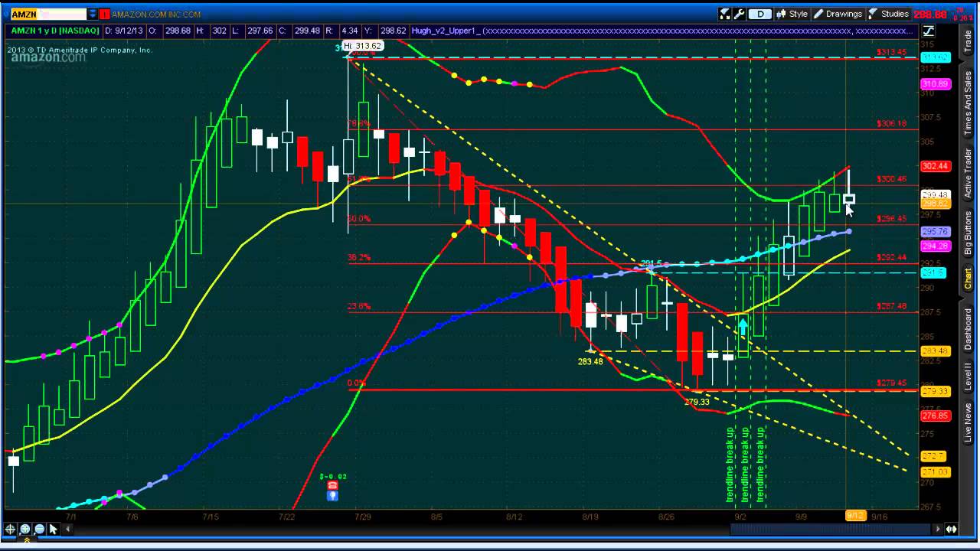Image resolution: width=980 pixels, height=551 pixels.
Task: Click the AMZN 1 y D [NASDAQ] label
Action: [x=54, y=31]
